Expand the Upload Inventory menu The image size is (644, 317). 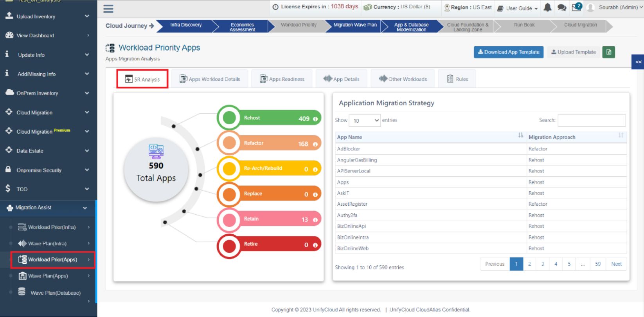pyautogui.click(x=49, y=16)
